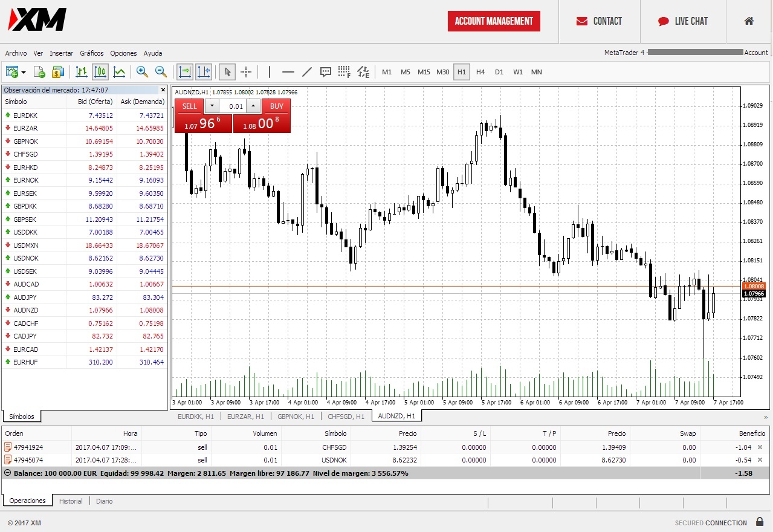Click the Account Management button
The height and width of the screenshot is (532, 773).
tap(494, 21)
